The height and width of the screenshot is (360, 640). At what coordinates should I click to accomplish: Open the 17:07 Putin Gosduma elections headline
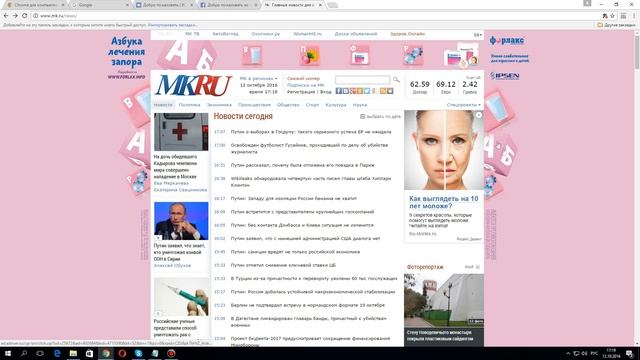pos(311,132)
